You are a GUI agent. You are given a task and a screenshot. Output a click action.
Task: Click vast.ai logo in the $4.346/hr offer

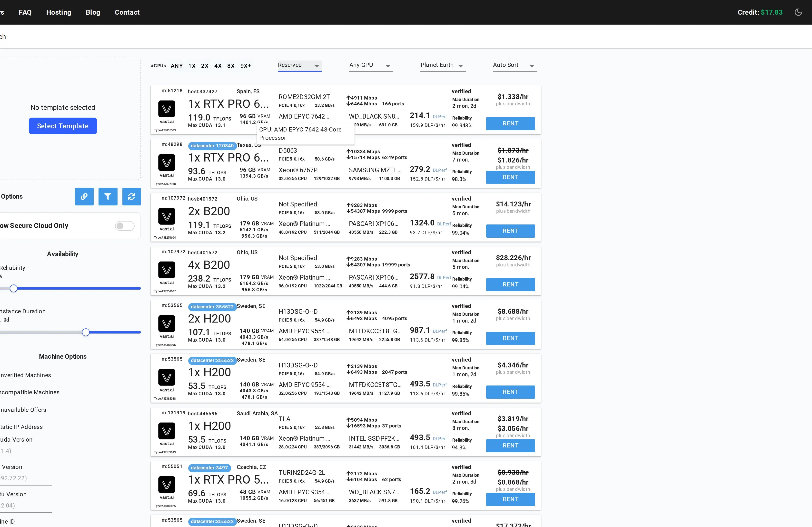[x=167, y=377]
